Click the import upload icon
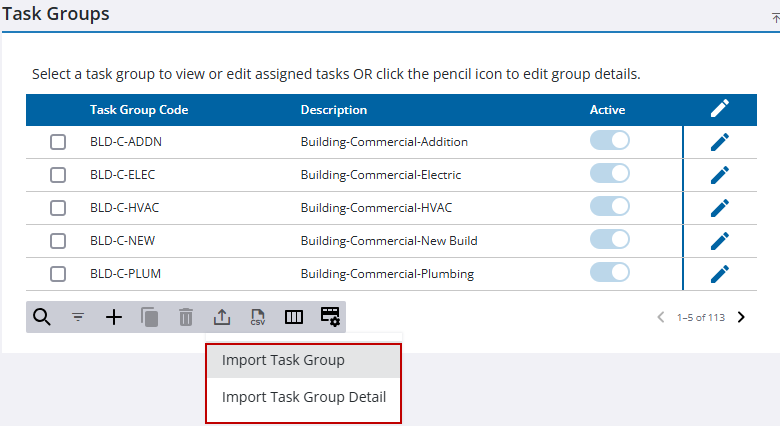Image resolution: width=780 pixels, height=426 pixels. [x=222, y=317]
